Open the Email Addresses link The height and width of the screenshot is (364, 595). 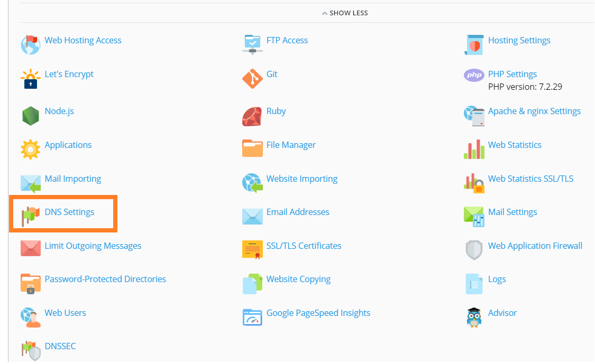(x=297, y=212)
